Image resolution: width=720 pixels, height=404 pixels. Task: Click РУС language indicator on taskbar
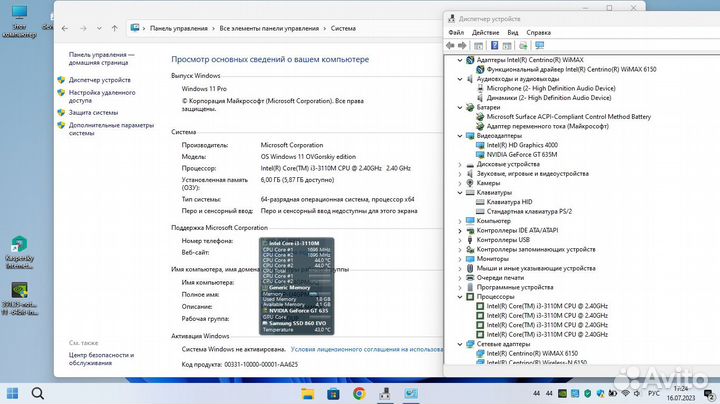[x=653, y=393]
